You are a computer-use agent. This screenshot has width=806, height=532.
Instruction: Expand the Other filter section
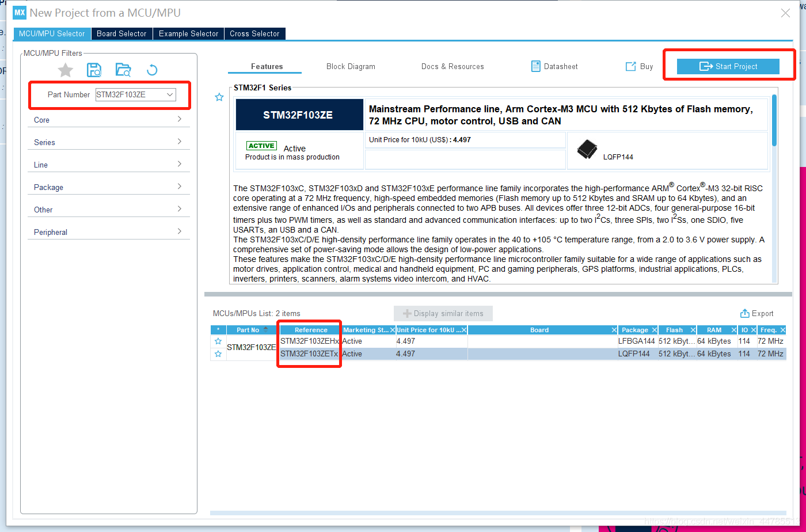point(108,210)
